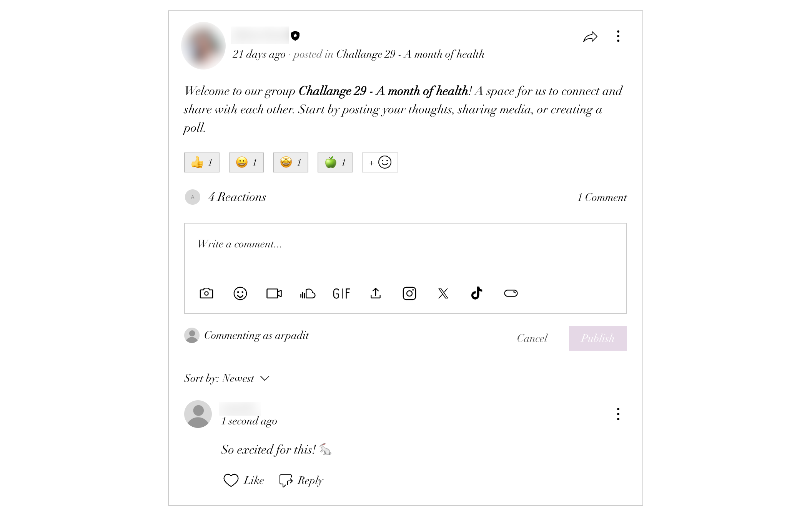
Task: Click the upload/share icon in comment bar
Action: tap(376, 293)
